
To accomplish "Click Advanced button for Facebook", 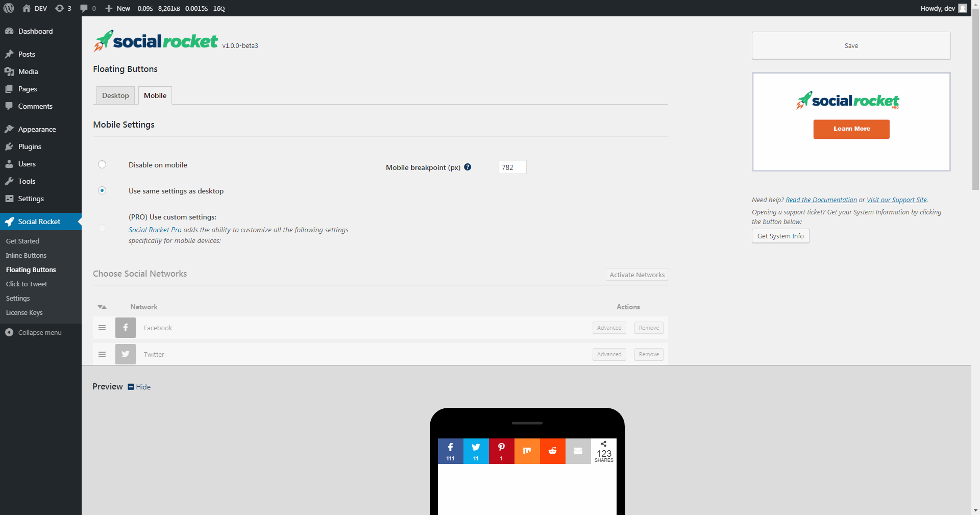I will point(609,328).
